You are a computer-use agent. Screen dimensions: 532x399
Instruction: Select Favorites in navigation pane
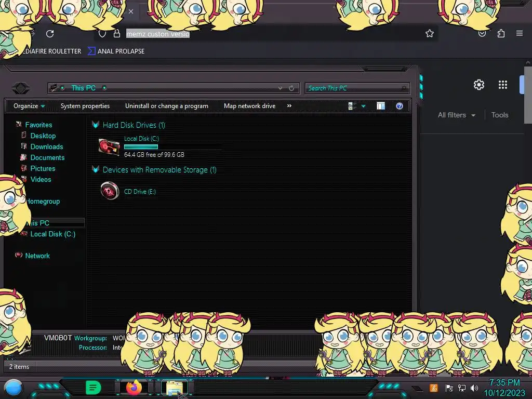(38, 125)
